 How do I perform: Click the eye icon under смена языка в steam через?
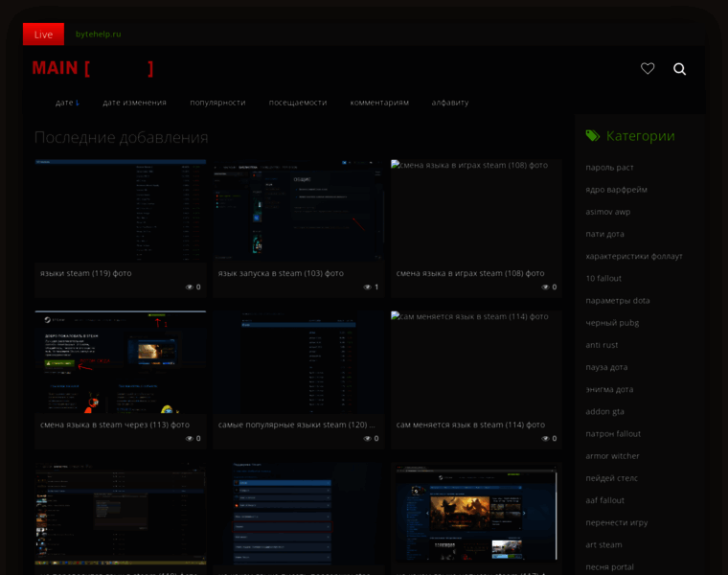189,439
